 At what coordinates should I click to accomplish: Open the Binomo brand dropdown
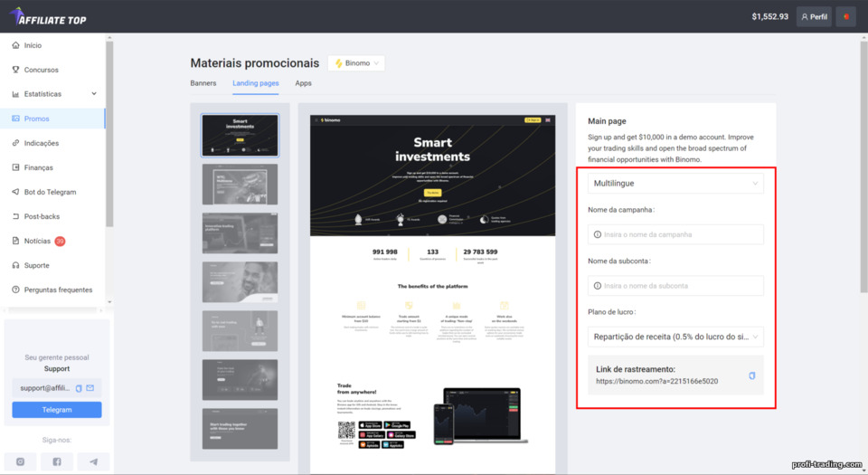(356, 63)
